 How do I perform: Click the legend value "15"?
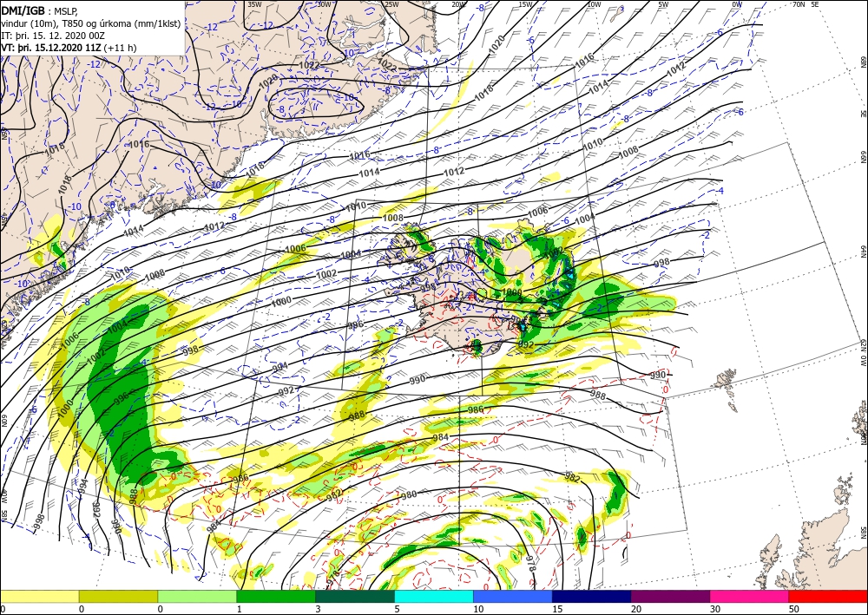tap(557, 609)
